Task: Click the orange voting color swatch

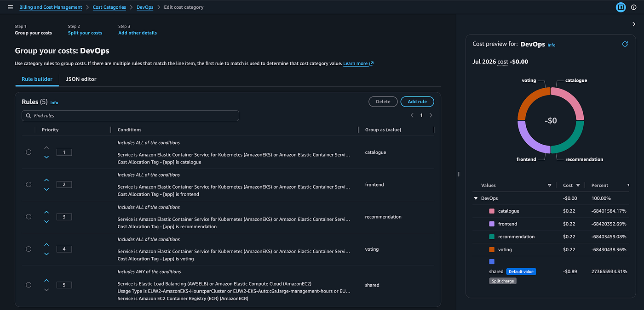Action: tap(492, 250)
